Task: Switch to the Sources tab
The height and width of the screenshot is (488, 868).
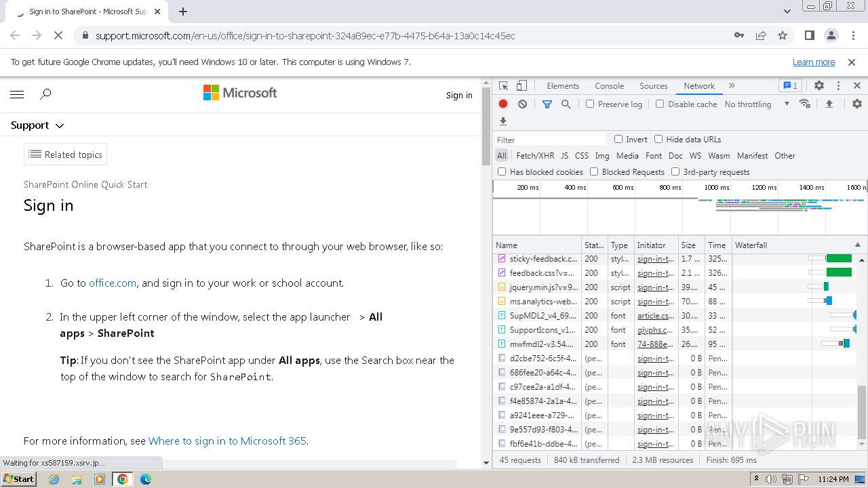Action: pyautogui.click(x=654, y=86)
